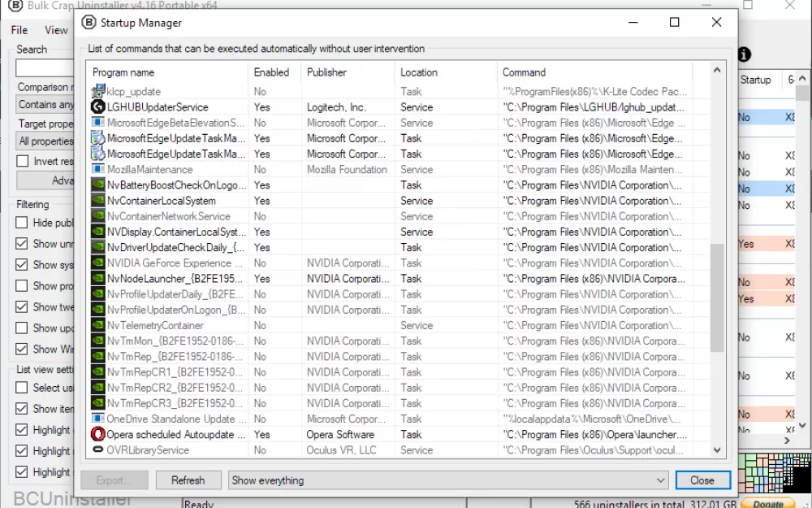Click the NvBatteryBoostCheckOnLogo NVIDIA icon
This screenshot has width=812, height=508.
pyautogui.click(x=98, y=185)
